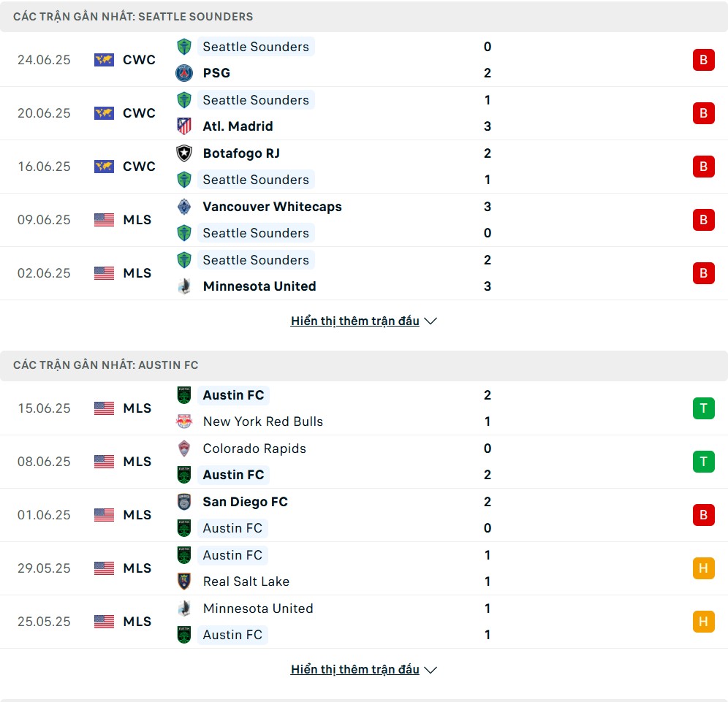Select CWC label on 16.06.25 match
The width and height of the screenshot is (728, 702).
point(139,167)
